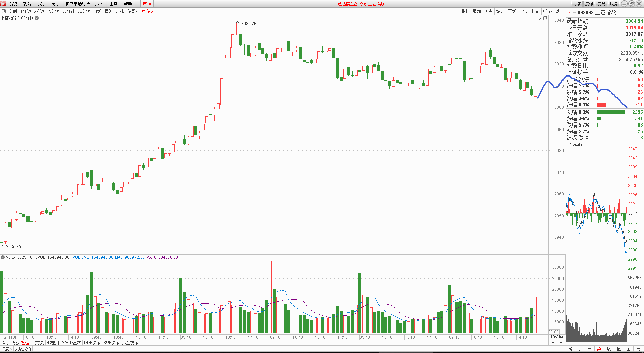This screenshot has height=353, width=644.
Task: Zoom out chart with minus button
Action: (x=561, y=343)
